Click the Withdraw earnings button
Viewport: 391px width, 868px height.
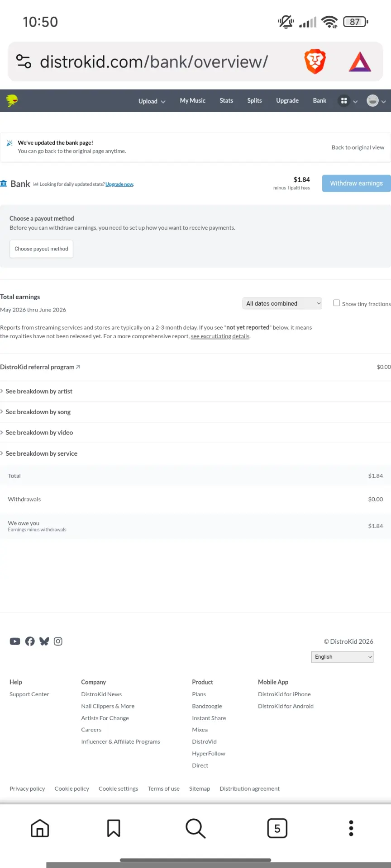pos(357,183)
